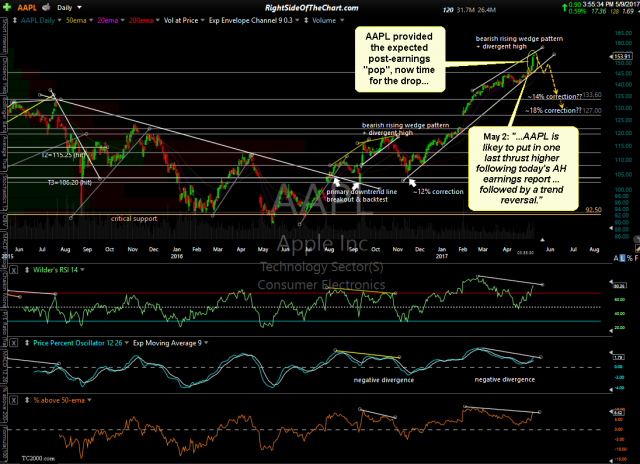Click move arrows beside % above 50-ema
Image resolution: width=640 pixels, height=464 pixels.
[x=27, y=400]
